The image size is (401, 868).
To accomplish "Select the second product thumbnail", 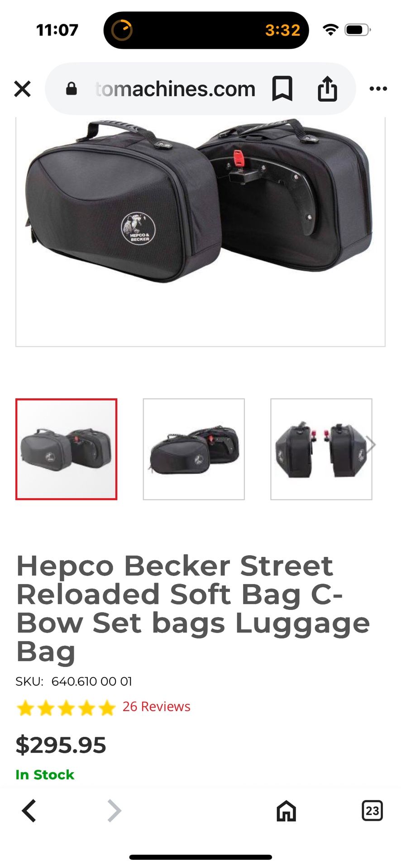I will coord(194,449).
